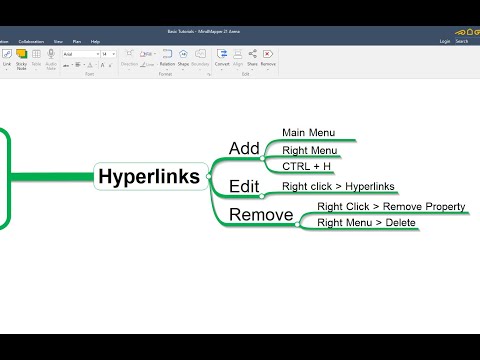Select Right Click > Remove Property subtopic

pyautogui.click(x=391, y=207)
